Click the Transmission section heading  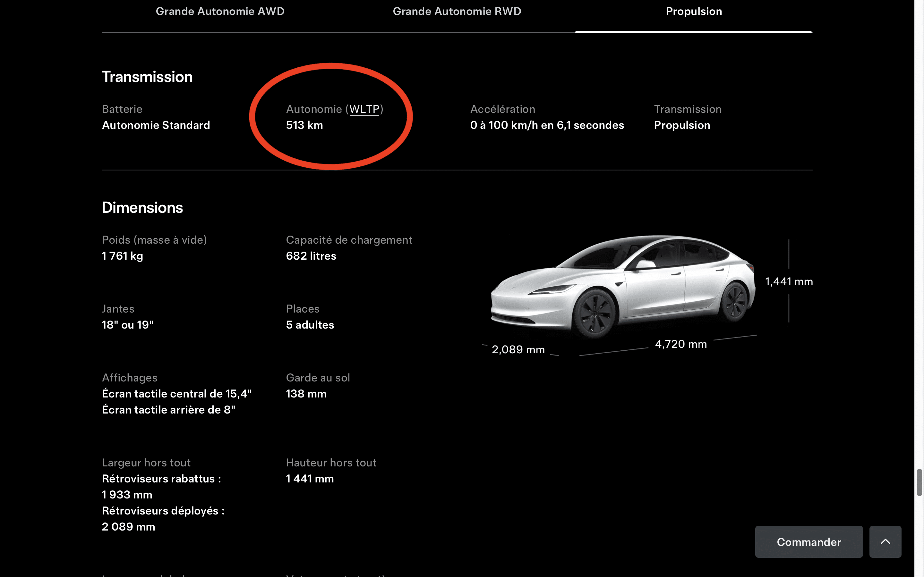[x=147, y=77]
